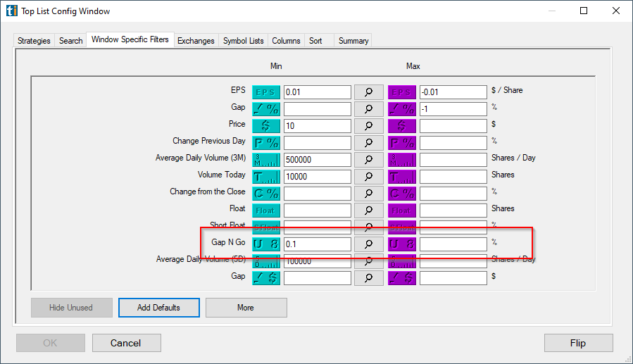Click the empty Change from the Close Max field
The height and width of the screenshot is (364, 633).
click(x=453, y=194)
